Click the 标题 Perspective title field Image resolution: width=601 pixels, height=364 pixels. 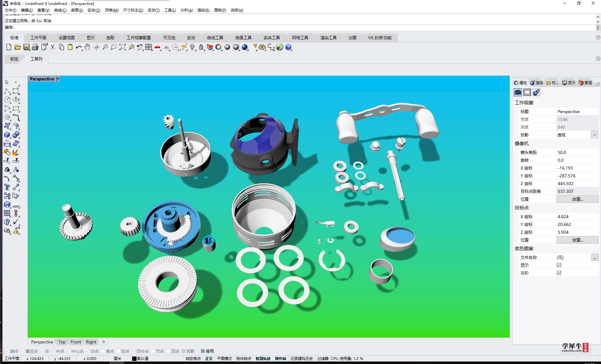coord(577,112)
